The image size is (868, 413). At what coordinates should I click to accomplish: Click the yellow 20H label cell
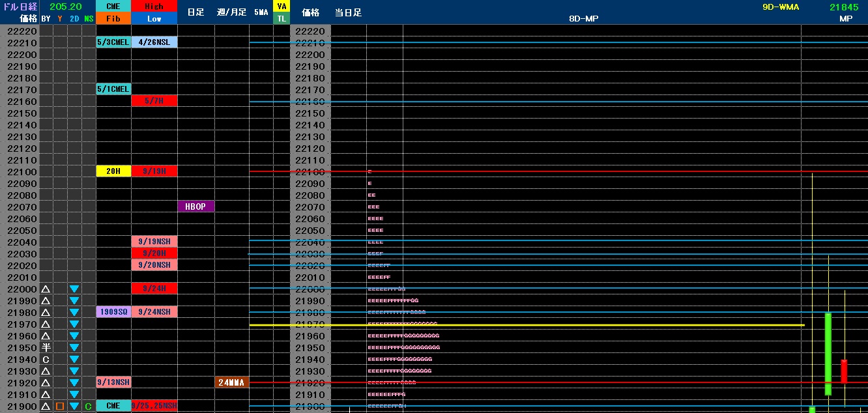coord(113,171)
